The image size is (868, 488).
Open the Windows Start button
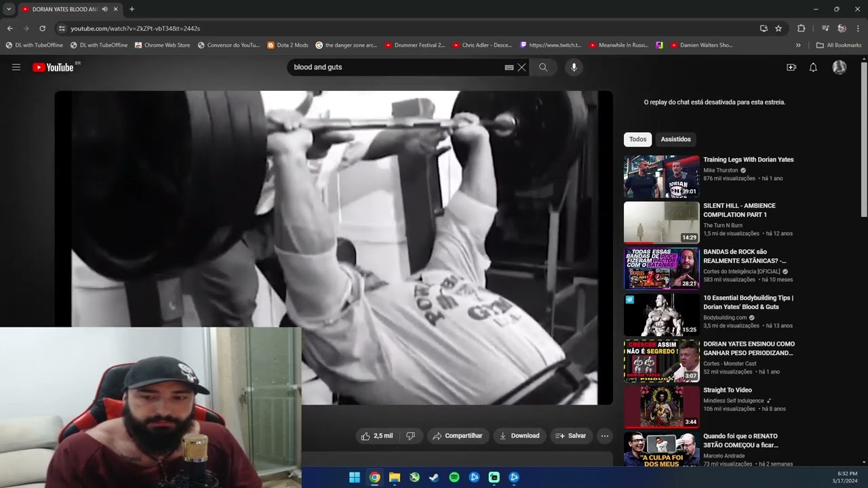(355, 477)
